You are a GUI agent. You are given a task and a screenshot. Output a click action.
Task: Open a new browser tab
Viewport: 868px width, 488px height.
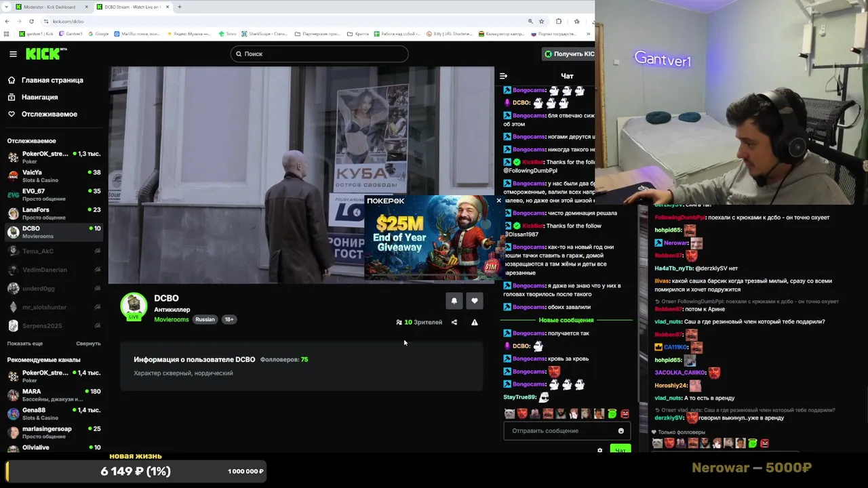coord(179,7)
